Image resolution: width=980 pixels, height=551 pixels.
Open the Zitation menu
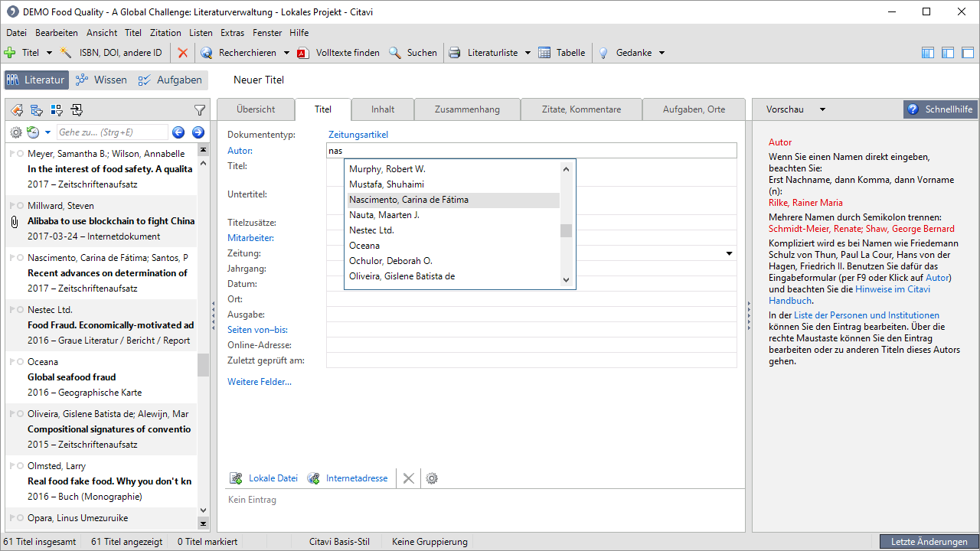[x=165, y=33]
